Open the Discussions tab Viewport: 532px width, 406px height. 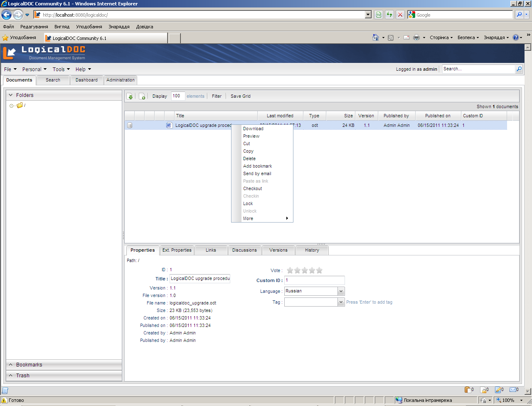point(244,250)
